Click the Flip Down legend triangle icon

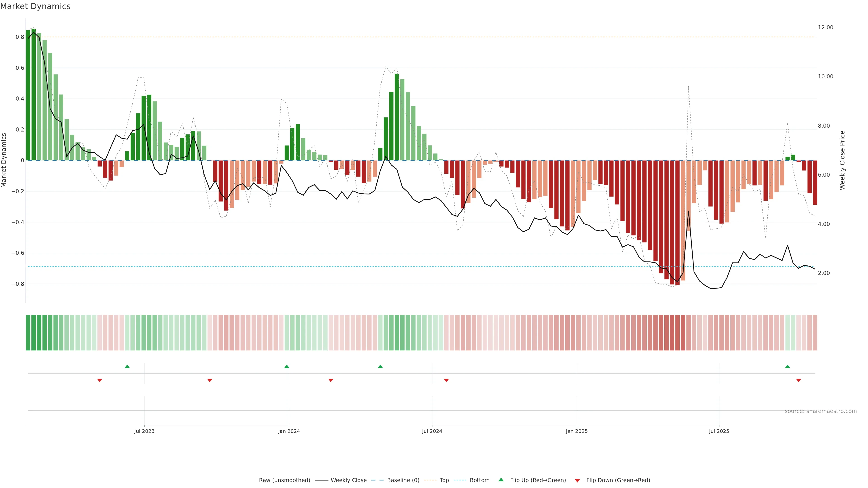pos(577,481)
